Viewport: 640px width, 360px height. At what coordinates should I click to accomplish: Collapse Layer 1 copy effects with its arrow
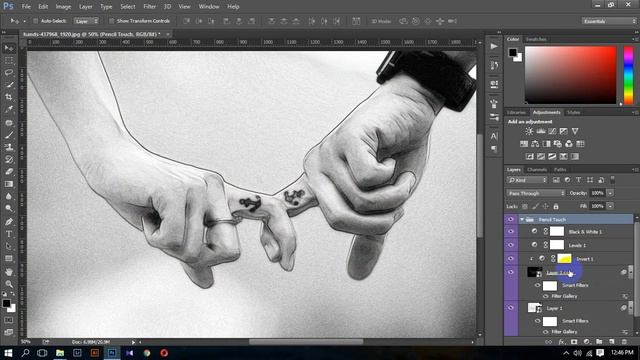coord(630,272)
